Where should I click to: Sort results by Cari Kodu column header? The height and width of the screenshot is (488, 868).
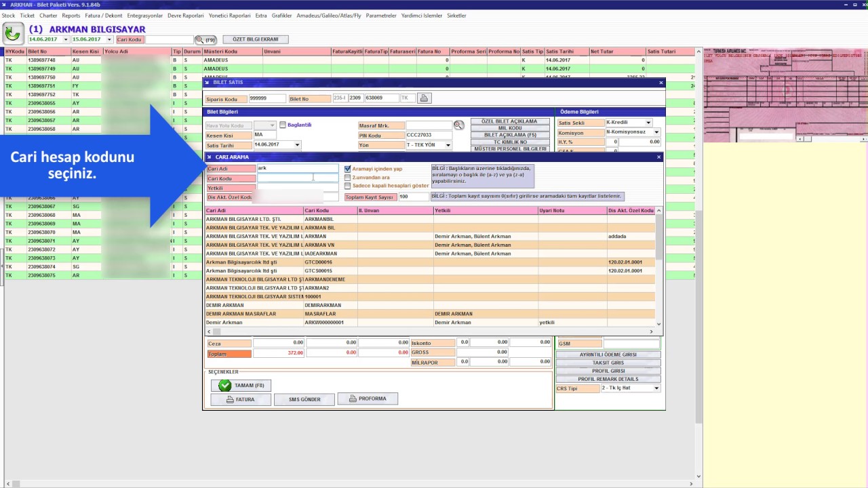[330, 211]
